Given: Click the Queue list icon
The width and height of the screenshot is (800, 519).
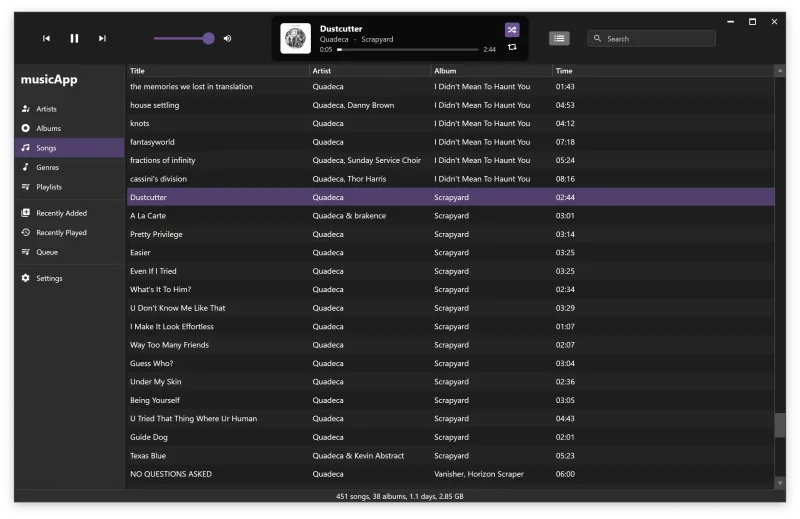Looking at the screenshot, I should [x=26, y=252].
